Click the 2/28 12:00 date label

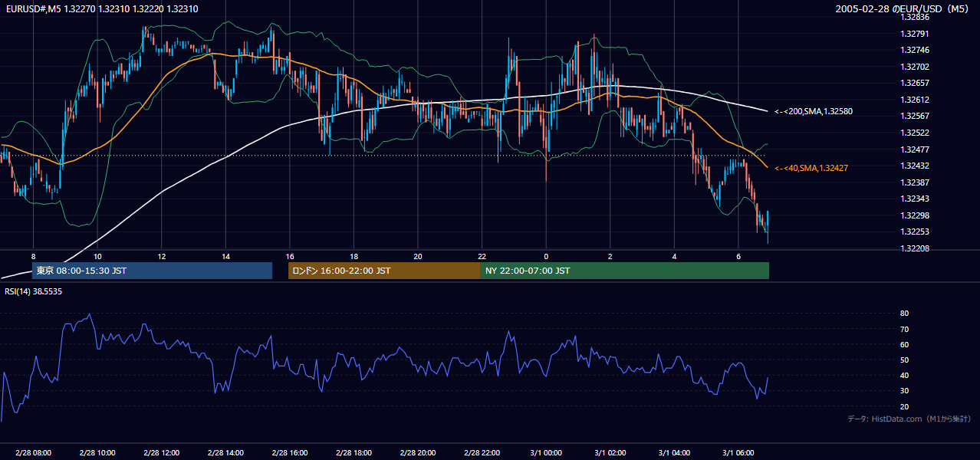161,453
